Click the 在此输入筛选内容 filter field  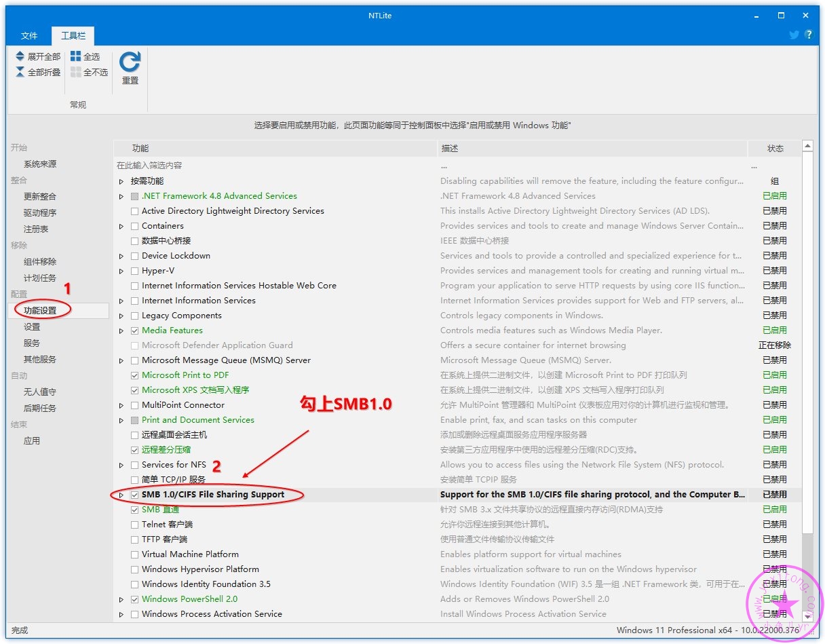275,166
